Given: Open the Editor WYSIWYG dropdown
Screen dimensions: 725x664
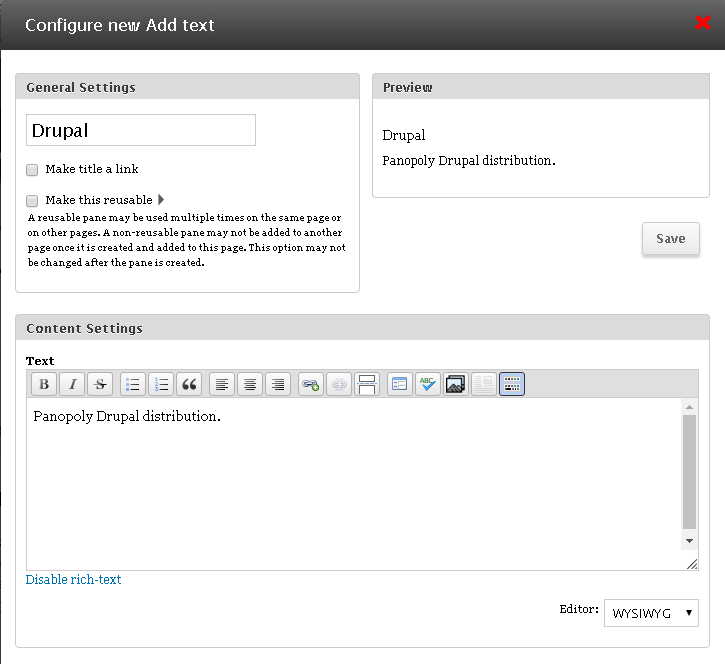Looking at the screenshot, I should tap(651, 613).
